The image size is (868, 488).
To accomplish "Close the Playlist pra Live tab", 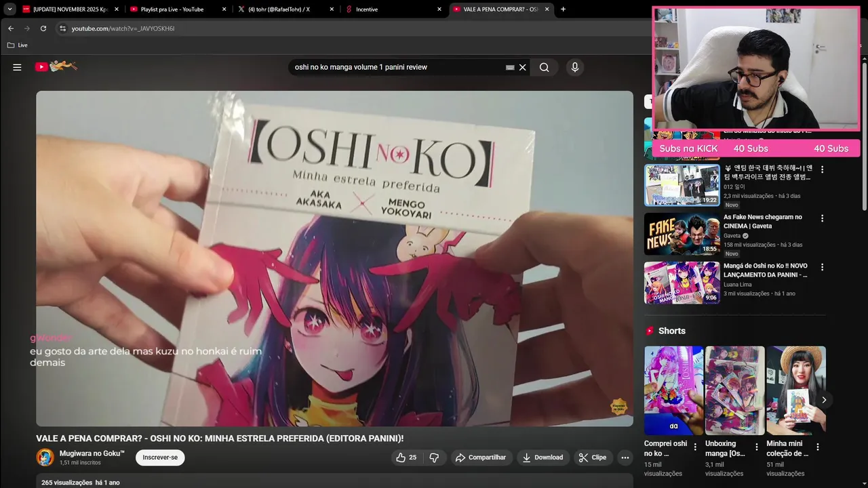I will tap(224, 9).
